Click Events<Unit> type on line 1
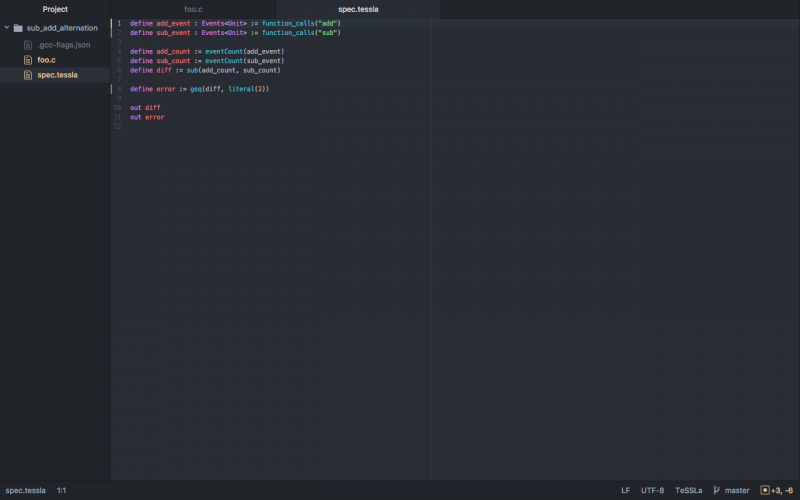The image size is (800, 500). coord(224,23)
